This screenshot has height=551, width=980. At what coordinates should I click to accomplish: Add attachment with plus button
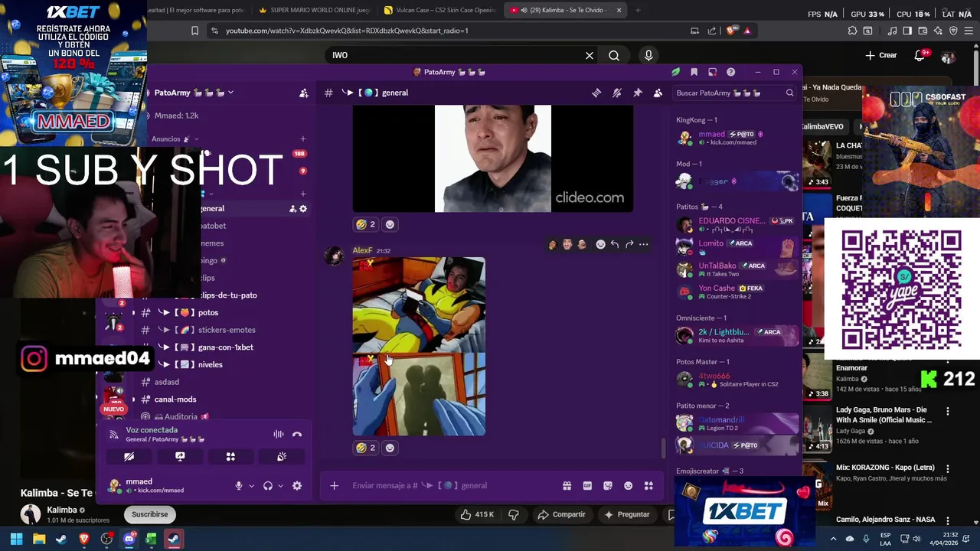click(334, 485)
